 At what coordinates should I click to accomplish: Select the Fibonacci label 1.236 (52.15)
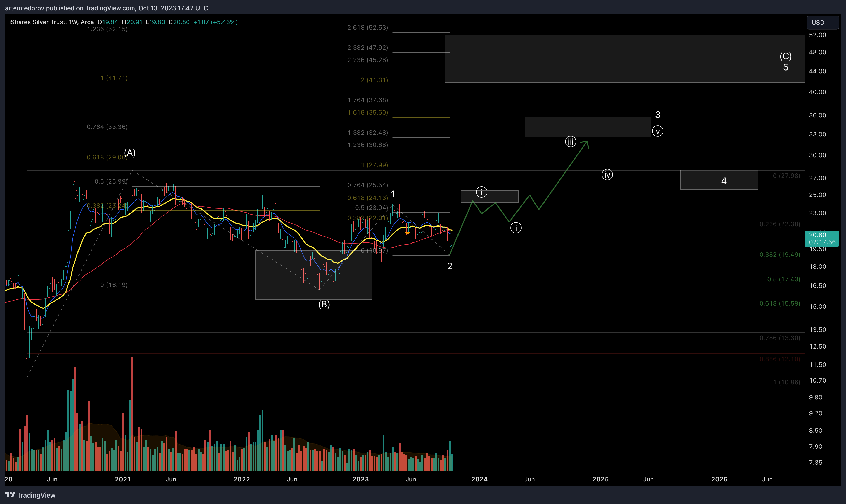point(107,29)
